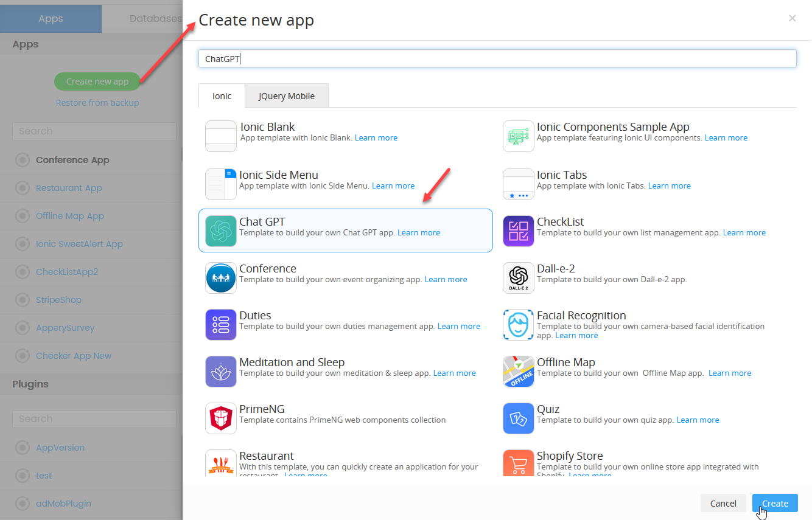Image resolution: width=812 pixels, height=520 pixels.
Task: Pick the Chat GPT template icon
Action: click(221, 231)
